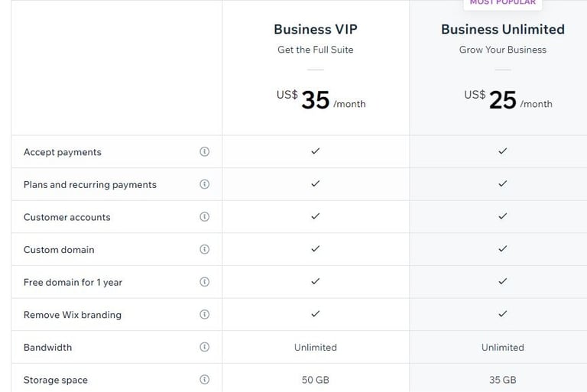Image resolution: width=587 pixels, height=392 pixels.
Task: Click Unlimited bandwidth value under Business VIP
Action: [x=315, y=348]
